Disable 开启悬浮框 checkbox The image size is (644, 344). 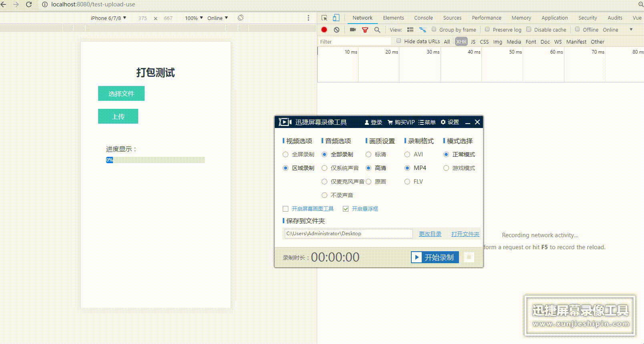(346, 209)
